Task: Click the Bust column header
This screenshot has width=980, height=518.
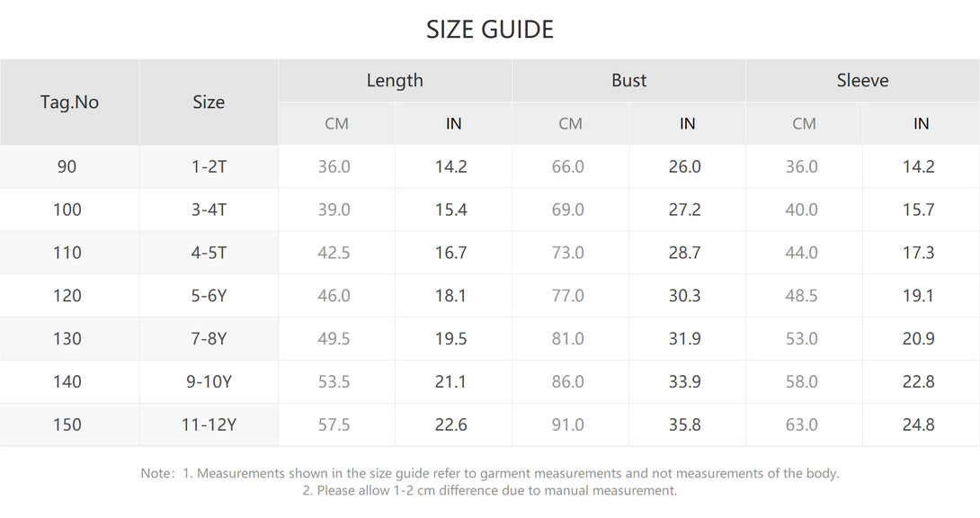Action: click(x=628, y=80)
